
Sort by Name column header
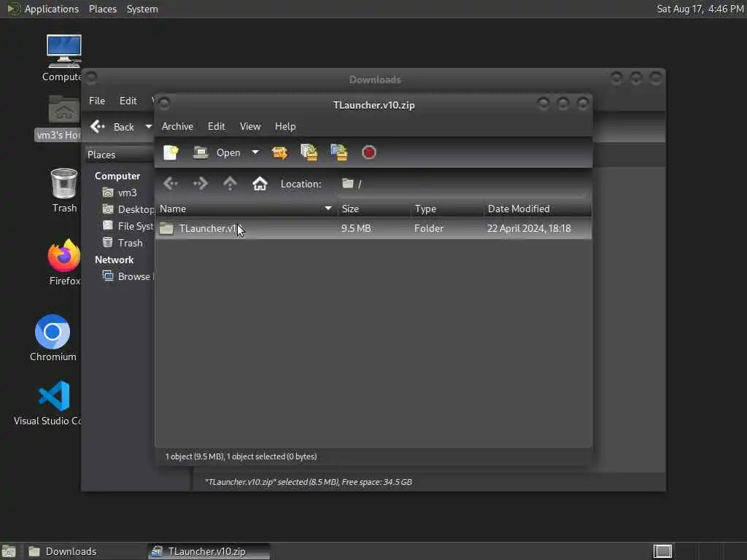click(x=247, y=209)
